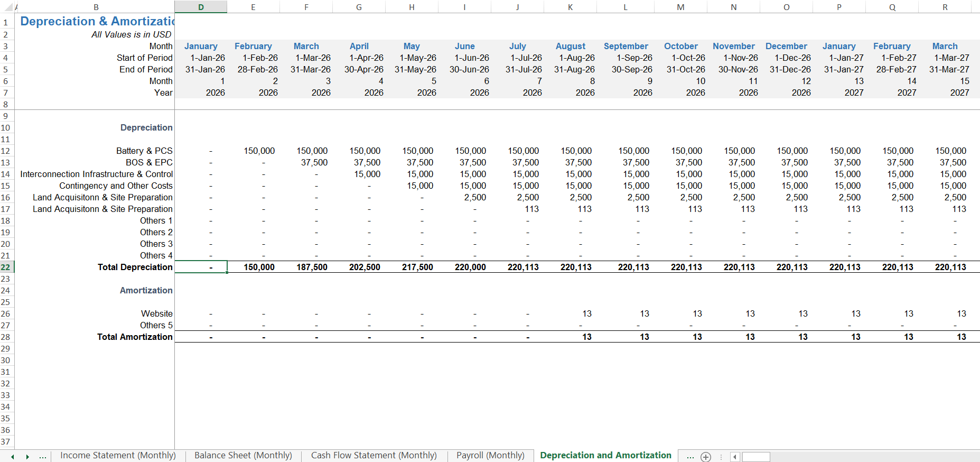Switch to Balance Sheet (Monthly) tab
This screenshot has width=980, height=462.
(x=243, y=455)
